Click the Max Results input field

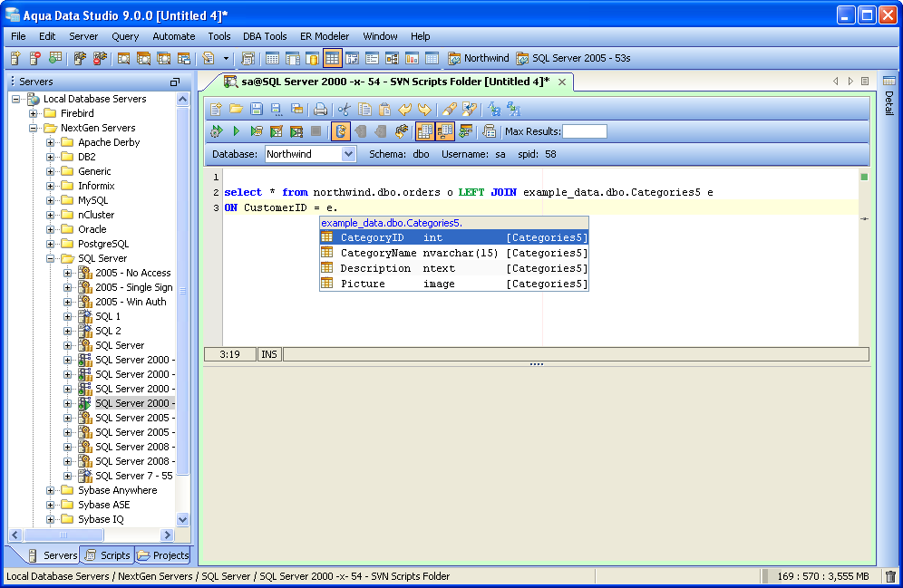(x=585, y=131)
